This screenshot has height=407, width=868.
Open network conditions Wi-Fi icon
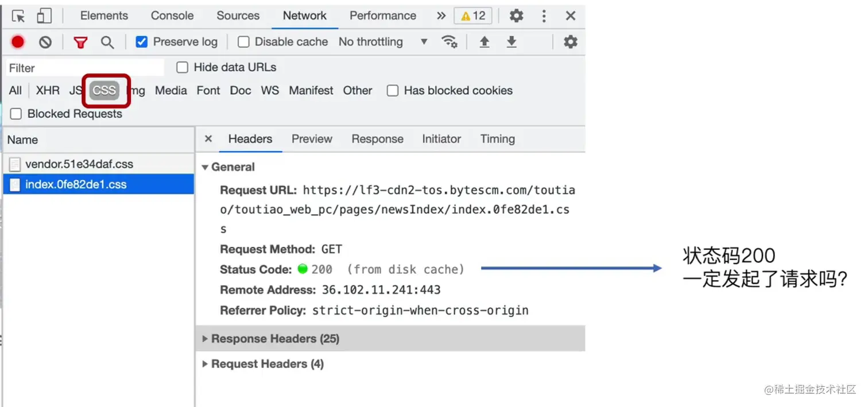pyautogui.click(x=449, y=42)
